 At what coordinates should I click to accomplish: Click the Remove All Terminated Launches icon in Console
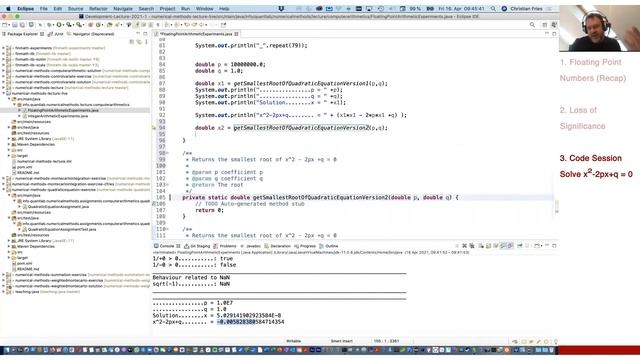(x=472, y=246)
